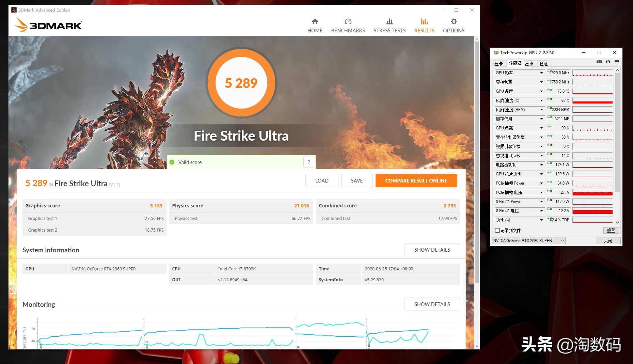Click the PCIe 插槽电压 sensor graph
633x364 pixels.
(x=592, y=192)
